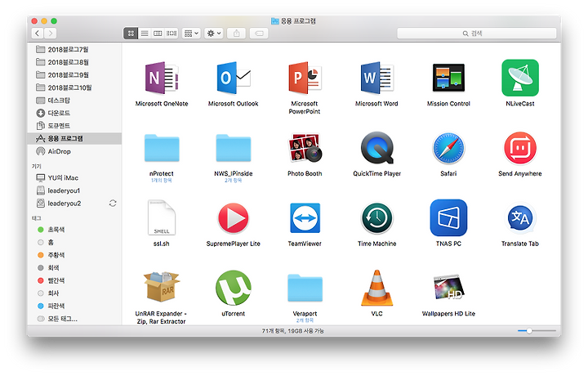Select 응용 프로그램 in the sidebar
The width and height of the screenshot is (588, 376).
click(74, 138)
